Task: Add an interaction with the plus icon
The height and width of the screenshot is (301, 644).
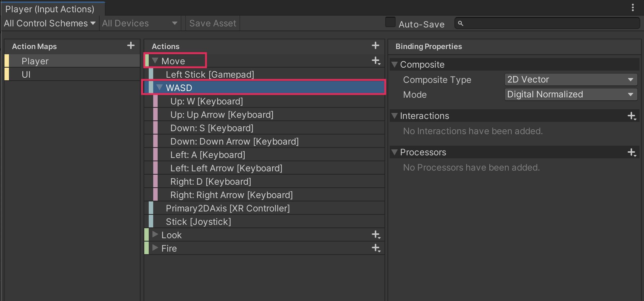Action: pos(632,116)
